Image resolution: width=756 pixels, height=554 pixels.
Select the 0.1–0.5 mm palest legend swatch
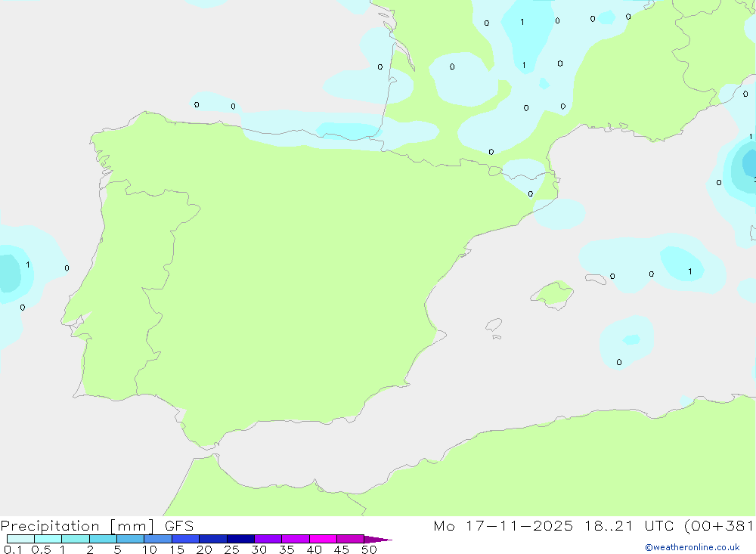tap(20, 539)
